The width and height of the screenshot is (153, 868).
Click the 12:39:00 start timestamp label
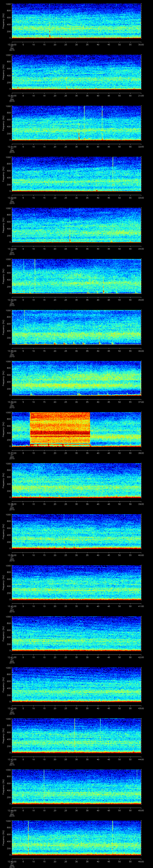coord(12,555)
